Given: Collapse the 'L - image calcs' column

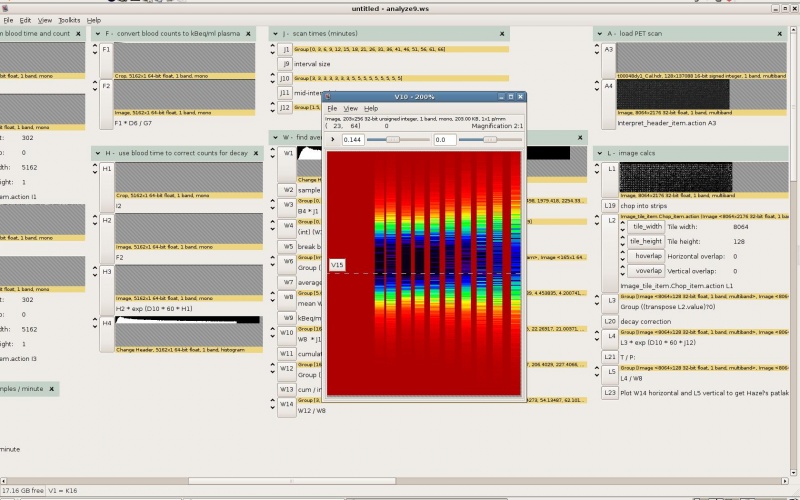Looking at the screenshot, I should click(600, 152).
